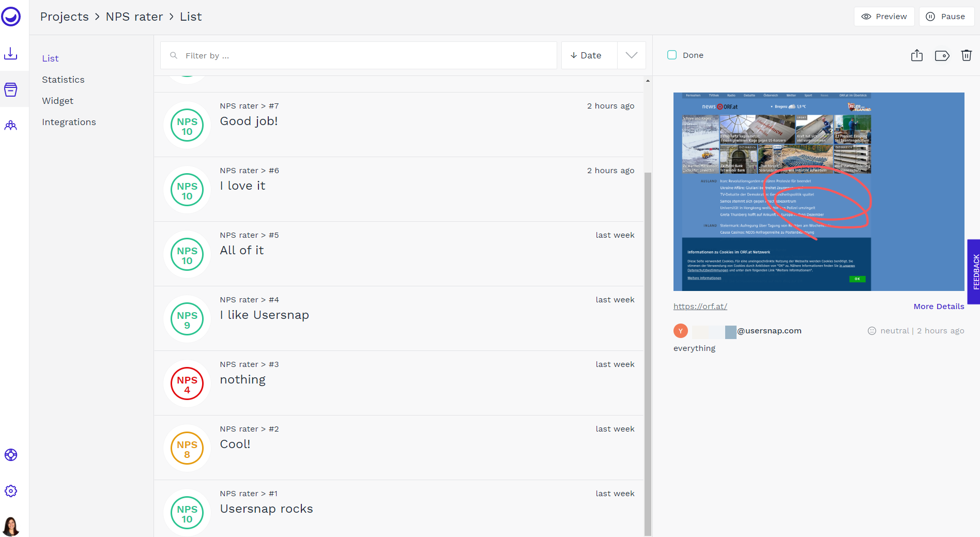This screenshot has height=537, width=980.
Task: Select feedback "nothing"
Action: 399,383
